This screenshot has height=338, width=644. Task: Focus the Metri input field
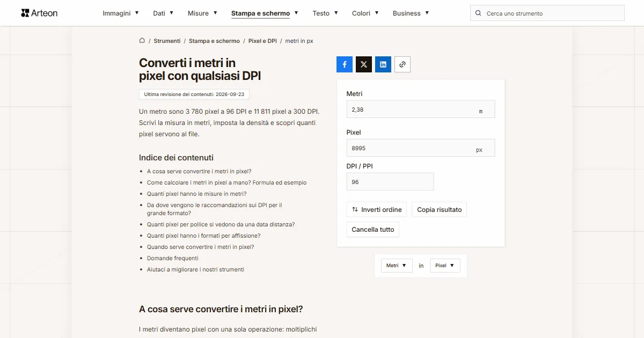click(421, 109)
